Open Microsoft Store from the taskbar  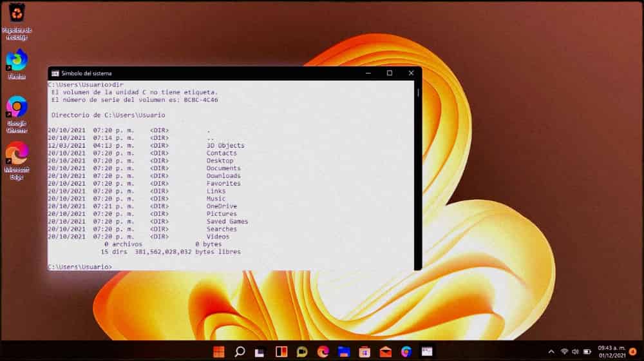click(365, 351)
